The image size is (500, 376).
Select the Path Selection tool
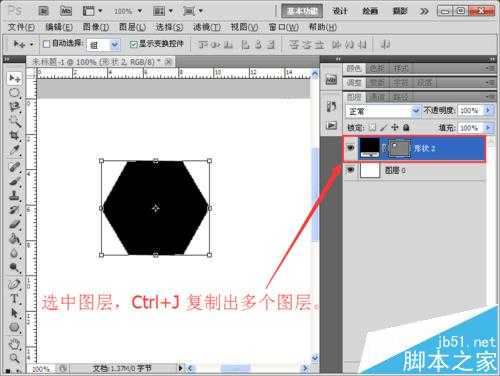15,313
